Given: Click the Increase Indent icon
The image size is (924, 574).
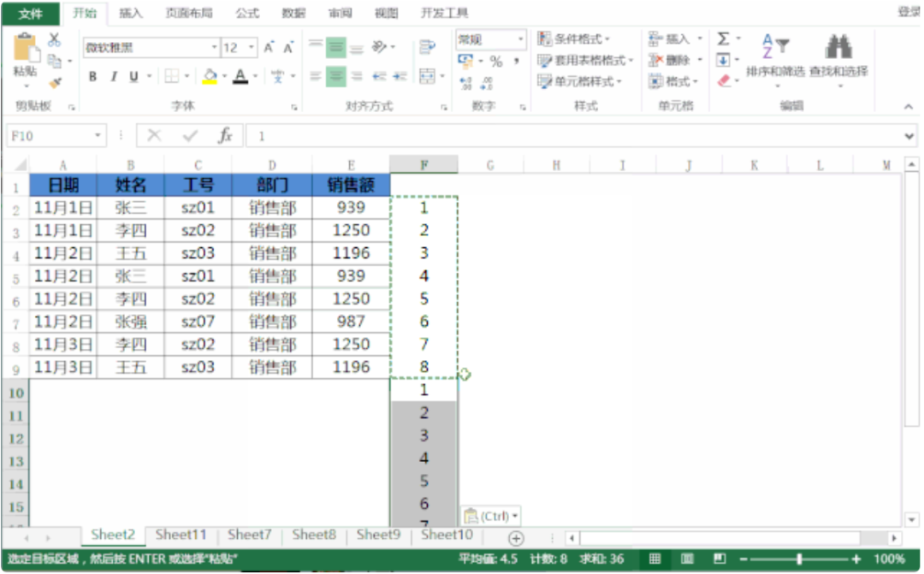Looking at the screenshot, I should tap(400, 76).
